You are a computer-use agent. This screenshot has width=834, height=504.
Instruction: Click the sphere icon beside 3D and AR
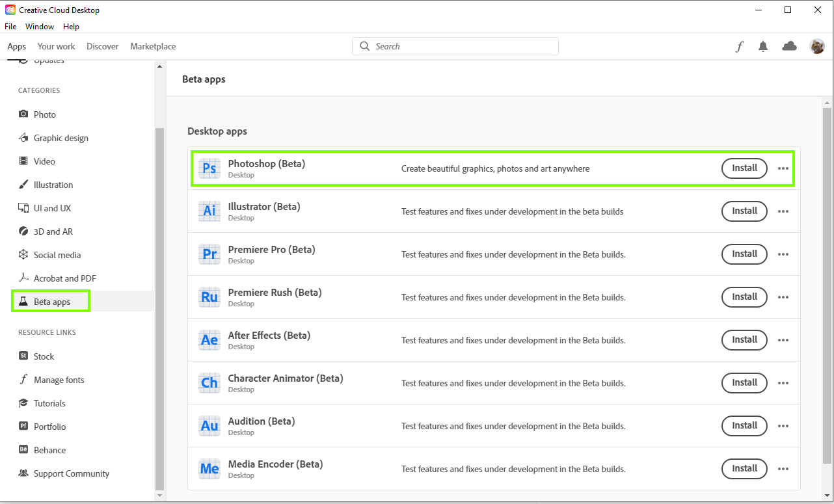point(23,232)
